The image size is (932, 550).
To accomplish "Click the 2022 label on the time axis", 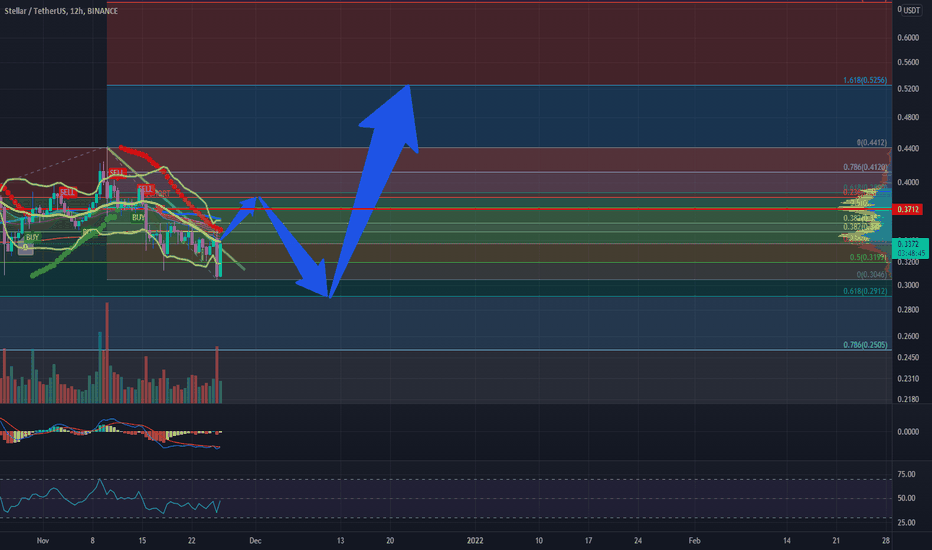I will point(475,540).
